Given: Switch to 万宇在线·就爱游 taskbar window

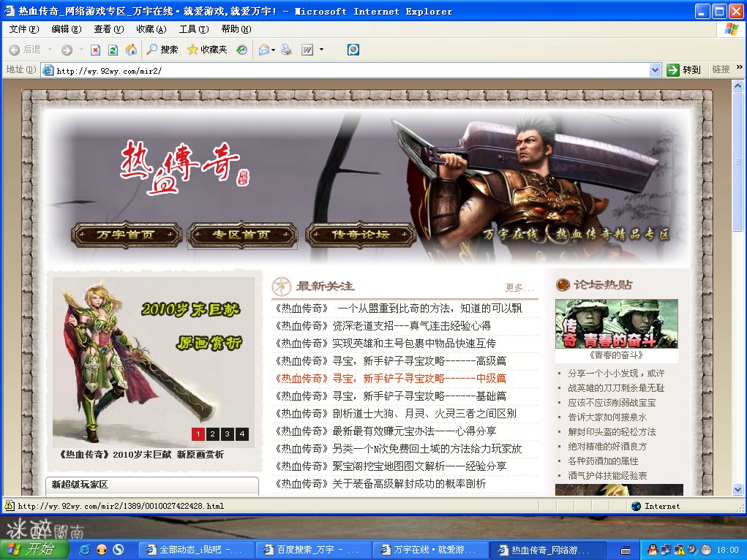Looking at the screenshot, I should pos(429,550).
